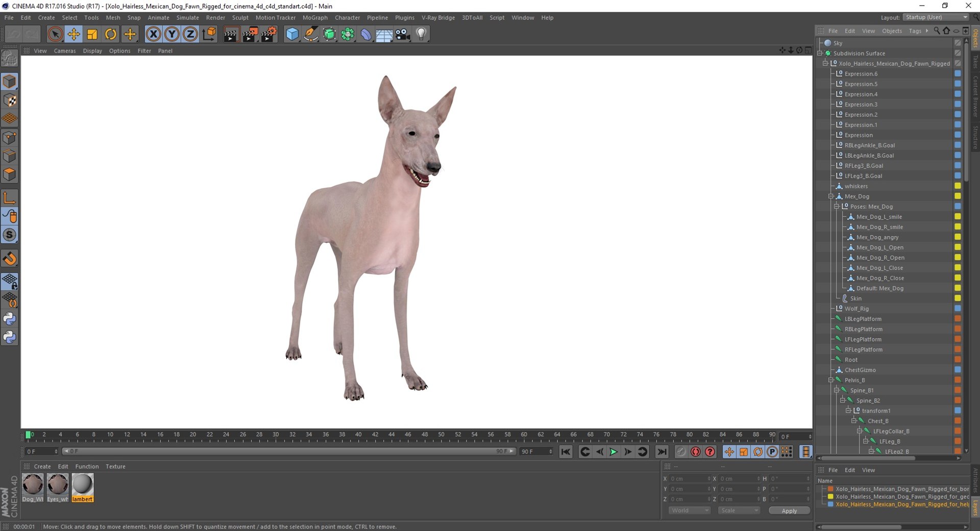Open viewport Cameras menu
Screen dimensions: 980x531
pos(65,51)
